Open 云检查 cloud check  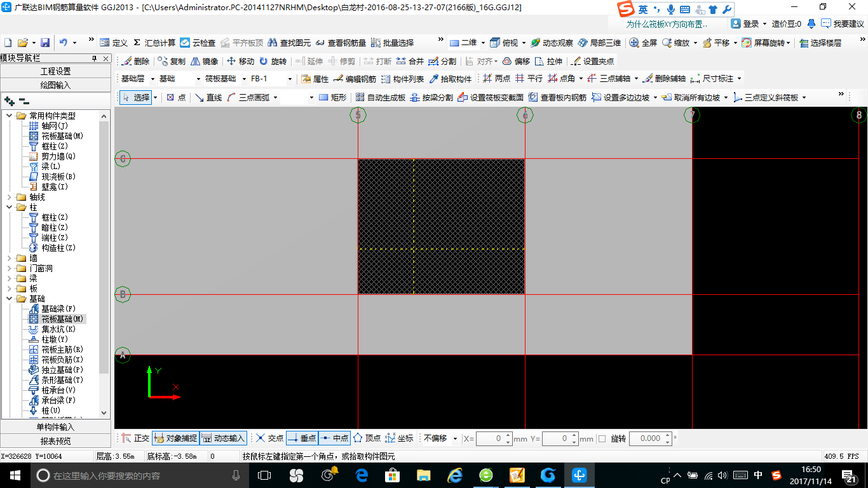(x=198, y=43)
